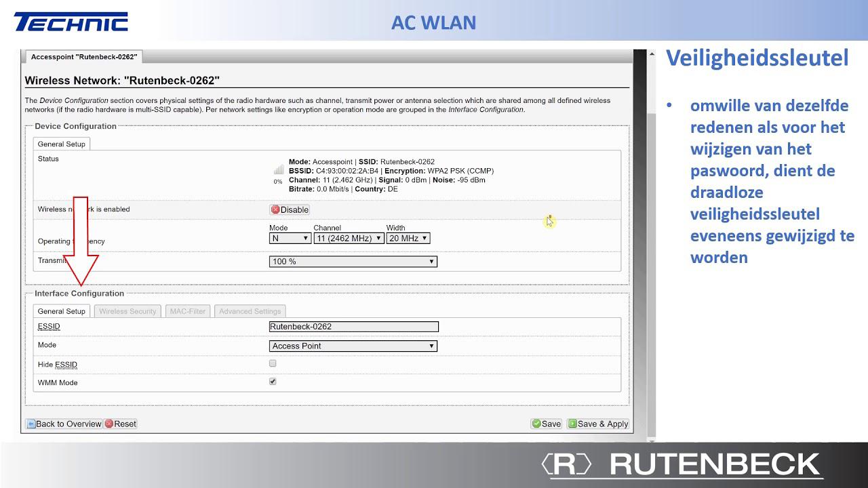Click the ESSID field containing Rutenbeck-0262

click(x=354, y=327)
